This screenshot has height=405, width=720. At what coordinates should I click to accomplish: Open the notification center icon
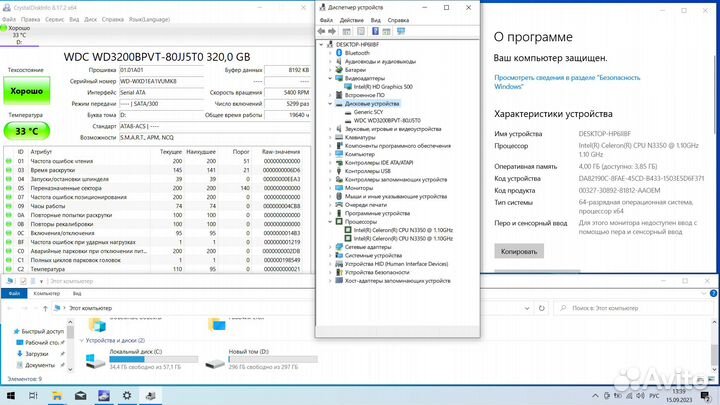click(706, 395)
